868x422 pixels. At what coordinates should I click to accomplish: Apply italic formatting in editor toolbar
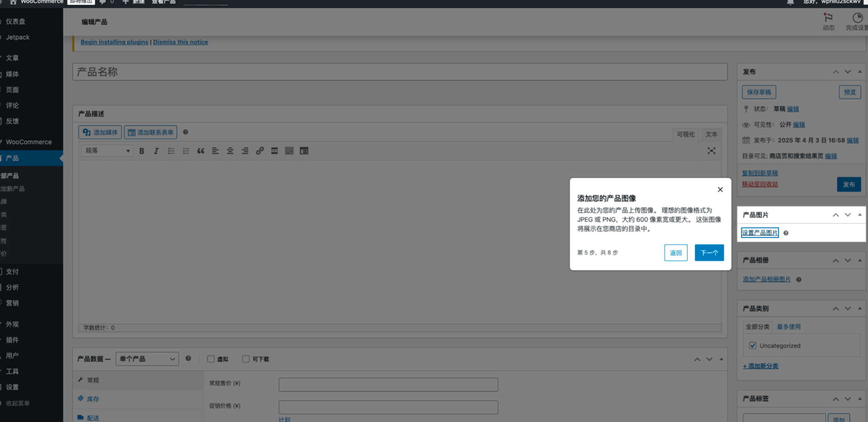pos(156,151)
